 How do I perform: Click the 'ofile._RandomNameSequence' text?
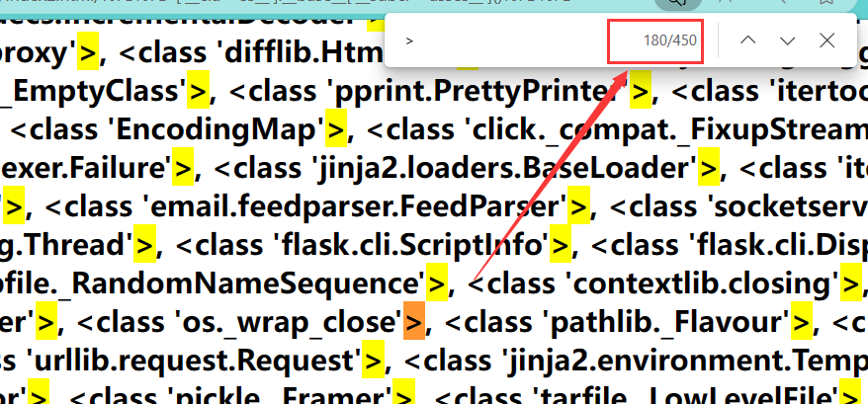point(214,283)
